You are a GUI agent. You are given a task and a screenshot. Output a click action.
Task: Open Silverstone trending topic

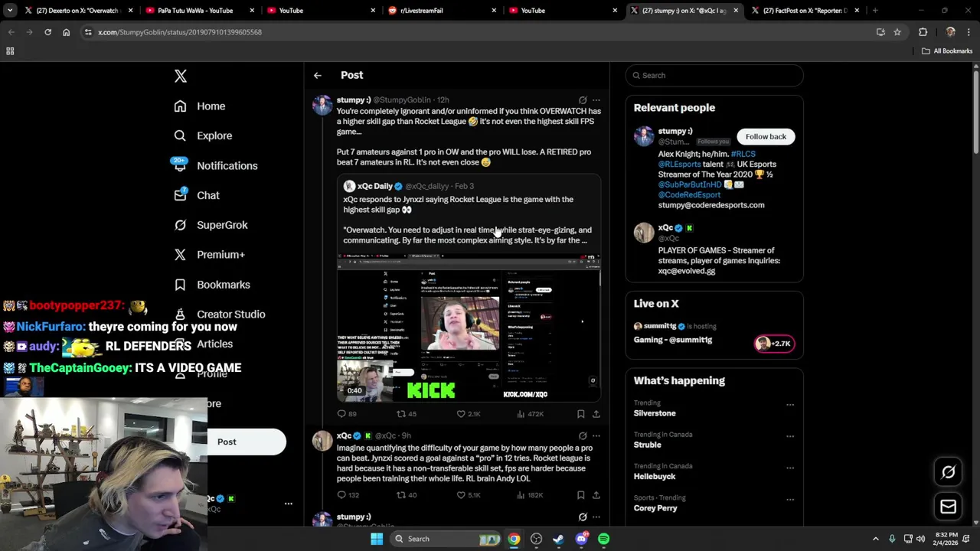pos(655,413)
